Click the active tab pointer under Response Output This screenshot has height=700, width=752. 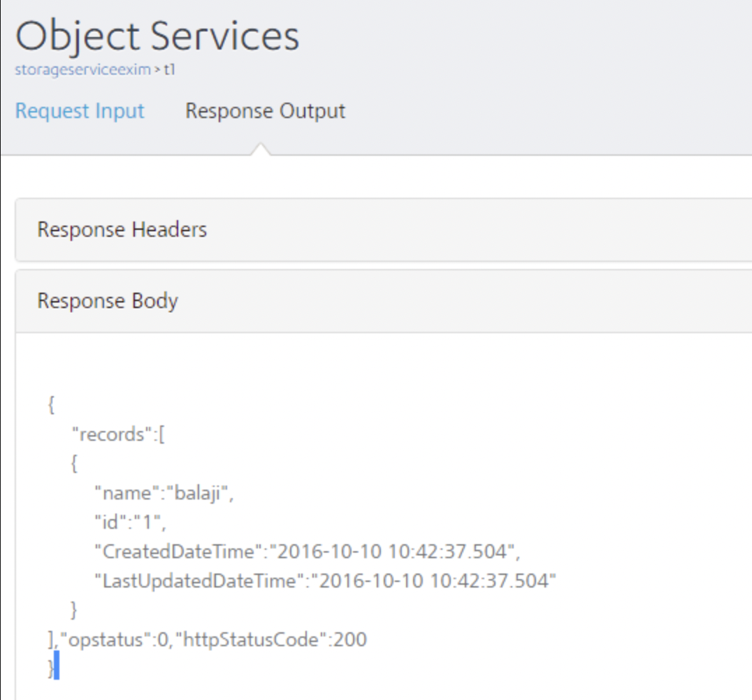pyautogui.click(x=260, y=149)
